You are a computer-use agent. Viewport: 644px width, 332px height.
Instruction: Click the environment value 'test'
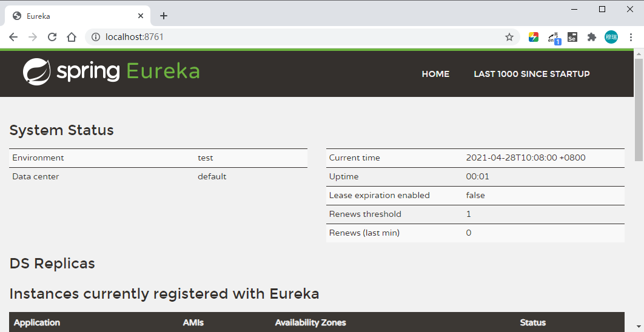(x=206, y=158)
